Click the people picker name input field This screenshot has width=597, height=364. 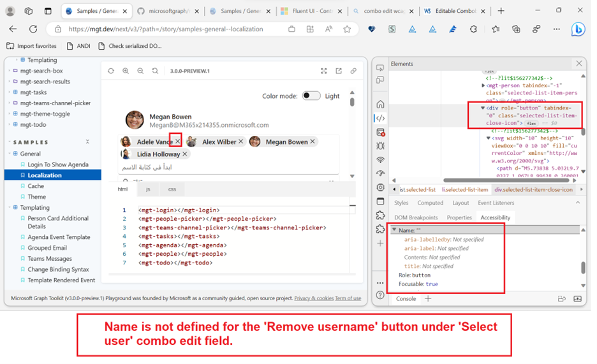click(228, 167)
